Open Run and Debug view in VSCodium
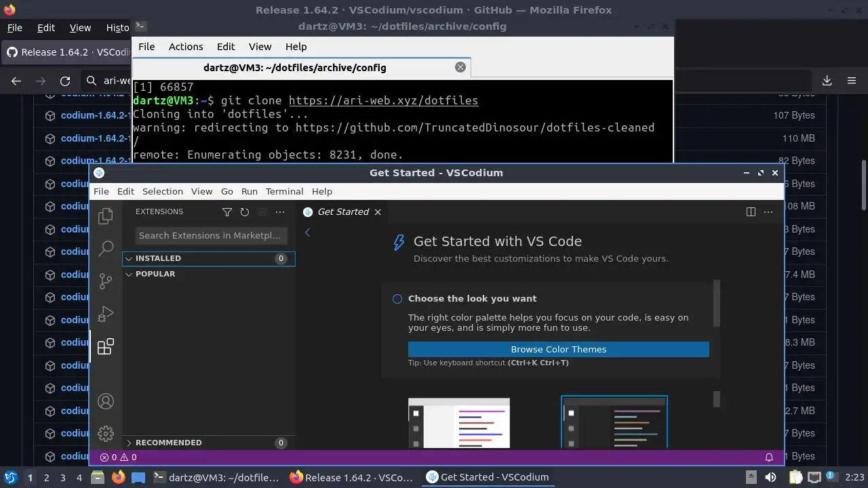The height and width of the screenshot is (488, 868). coord(105,314)
